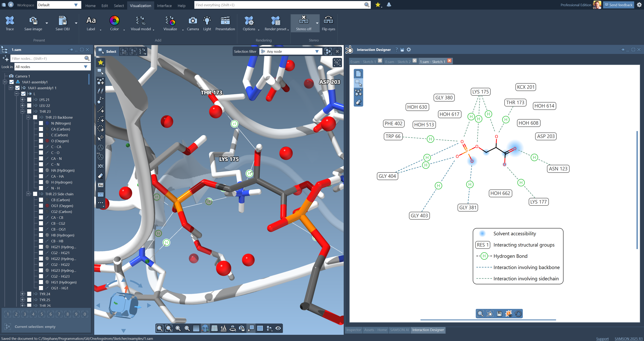This screenshot has height=341, width=644.
Task: Click the Send feedback button
Action: (x=618, y=5)
